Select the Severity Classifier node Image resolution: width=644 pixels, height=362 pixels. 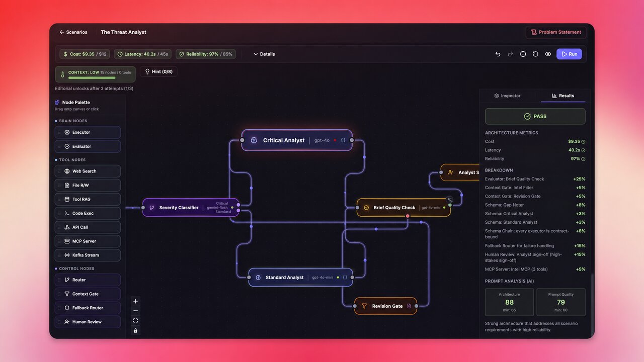[191, 207]
